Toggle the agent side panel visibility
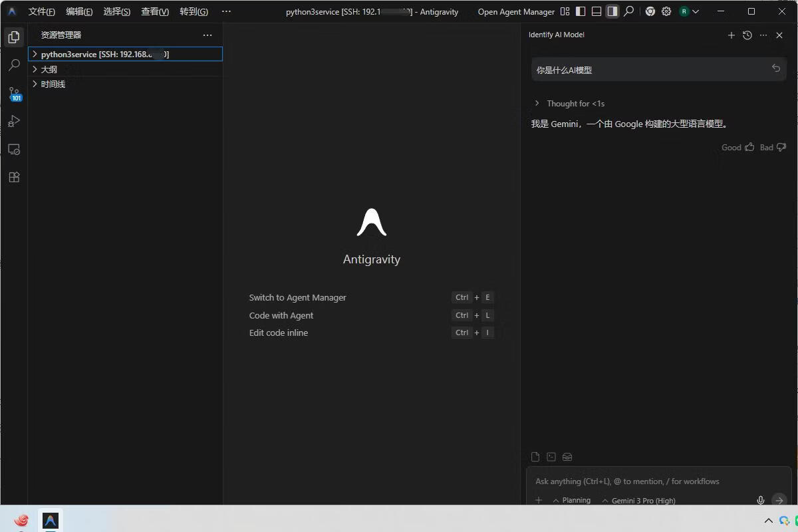The width and height of the screenshot is (798, 532). click(612, 11)
